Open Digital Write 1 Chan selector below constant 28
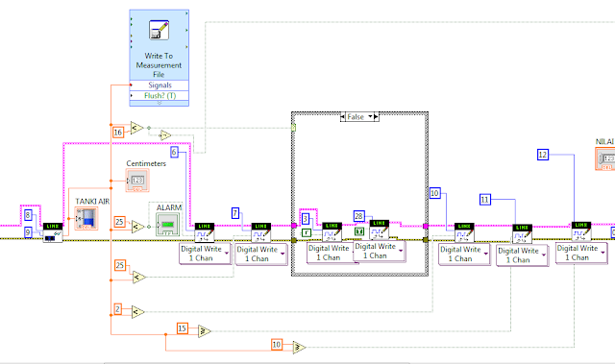This screenshot has width=615, height=364. 380,251
